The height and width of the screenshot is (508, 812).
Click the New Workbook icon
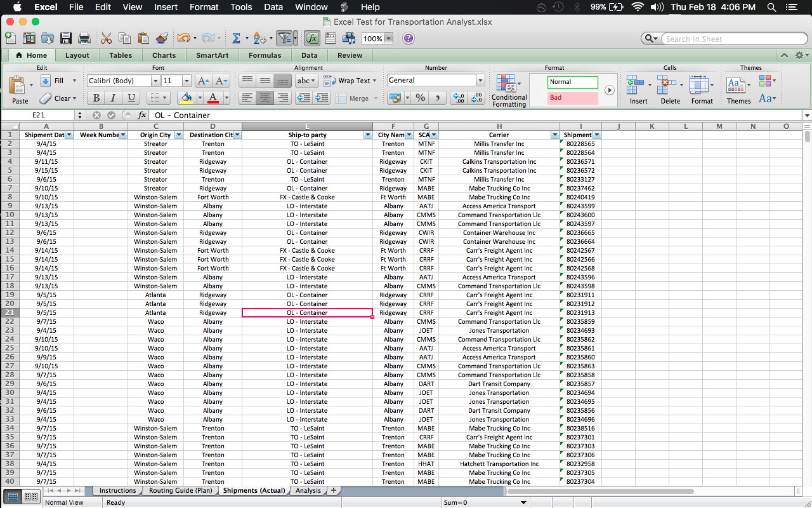pyautogui.click(x=10, y=38)
